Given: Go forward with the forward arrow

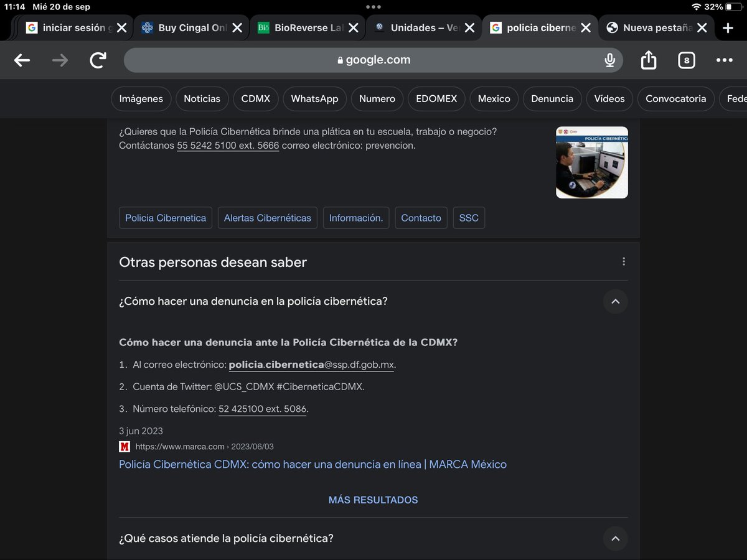Looking at the screenshot, I should click(x=60, y=60).
